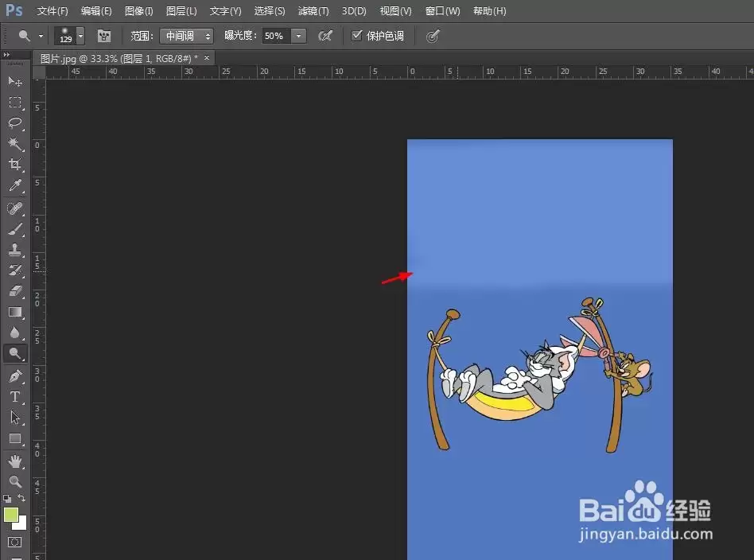Open the Layer menu
The image size is (754, 560).
pyautogui.click(x=181, y=10)
